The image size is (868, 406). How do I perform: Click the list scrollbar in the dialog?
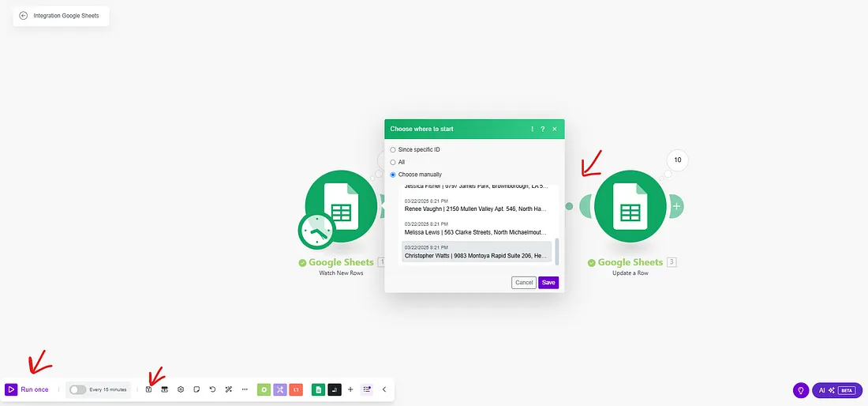pos(557,251)
